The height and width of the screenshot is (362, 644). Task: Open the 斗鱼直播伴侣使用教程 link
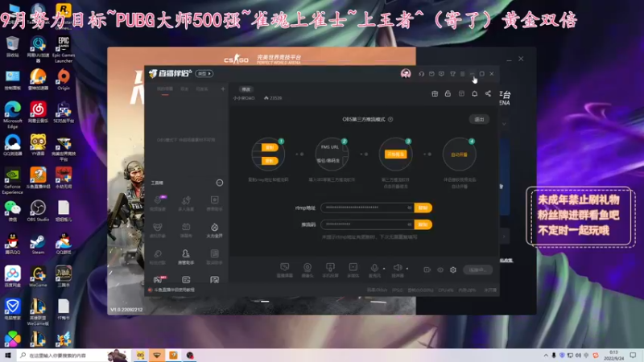pyautogui.click(x=175, y=290)
